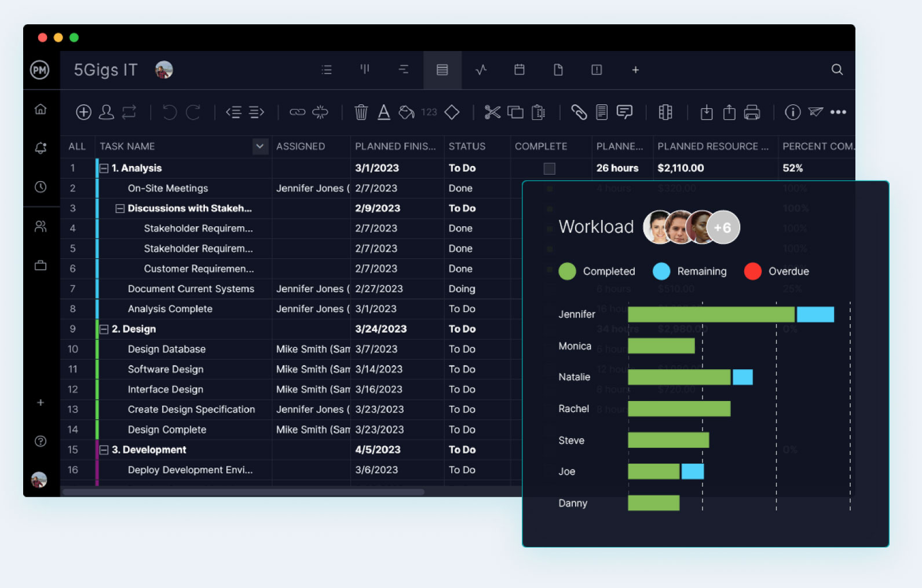Switch to the calendar view tab
922x588 pixels.
click(x=519, y=70)
